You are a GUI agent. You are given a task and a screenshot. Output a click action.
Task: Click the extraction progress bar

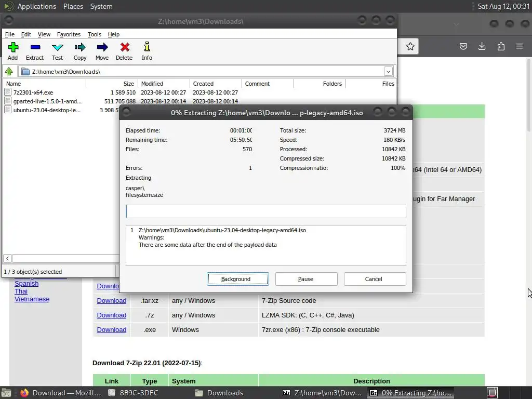265,211
